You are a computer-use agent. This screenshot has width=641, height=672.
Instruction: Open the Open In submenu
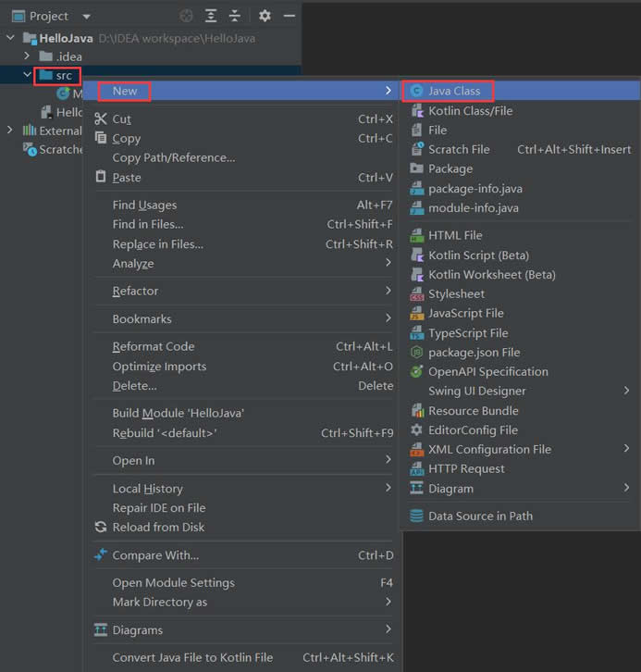[242, 460]
